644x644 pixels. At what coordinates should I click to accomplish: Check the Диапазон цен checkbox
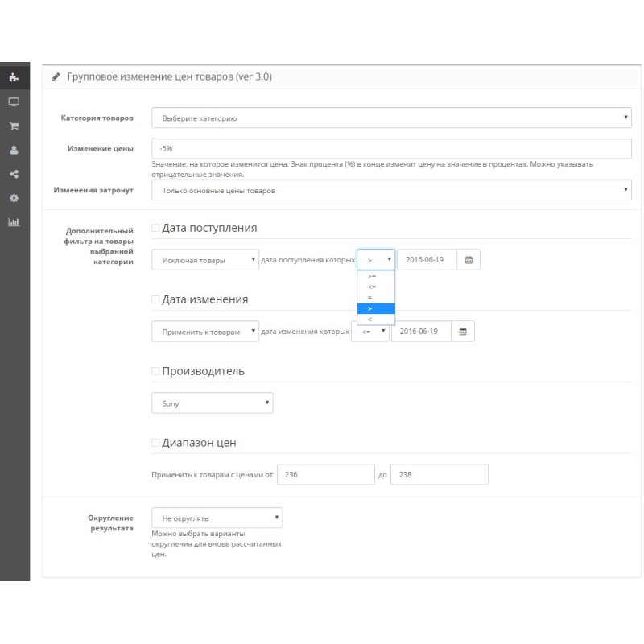156,443
